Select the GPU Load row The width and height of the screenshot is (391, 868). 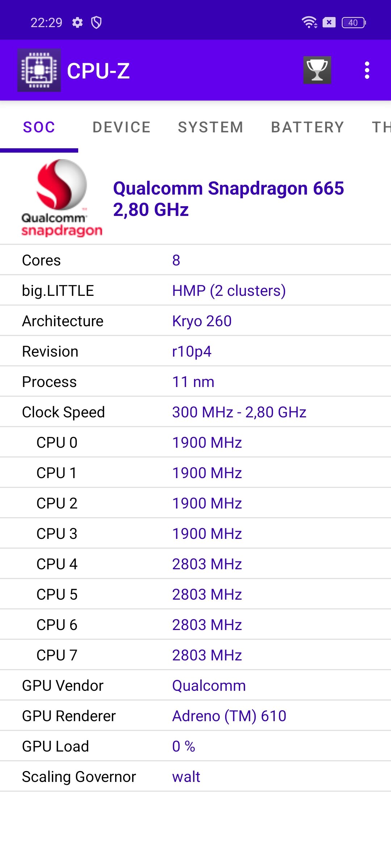195,746
